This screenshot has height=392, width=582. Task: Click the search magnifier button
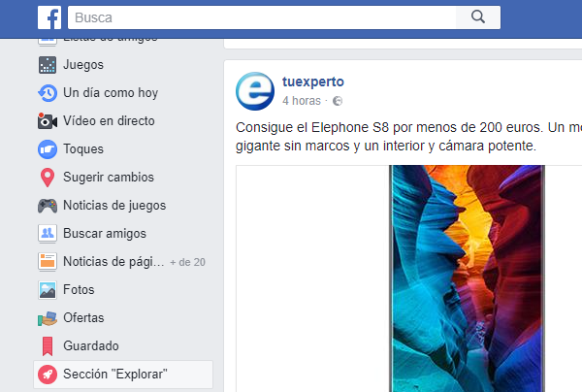478,17
